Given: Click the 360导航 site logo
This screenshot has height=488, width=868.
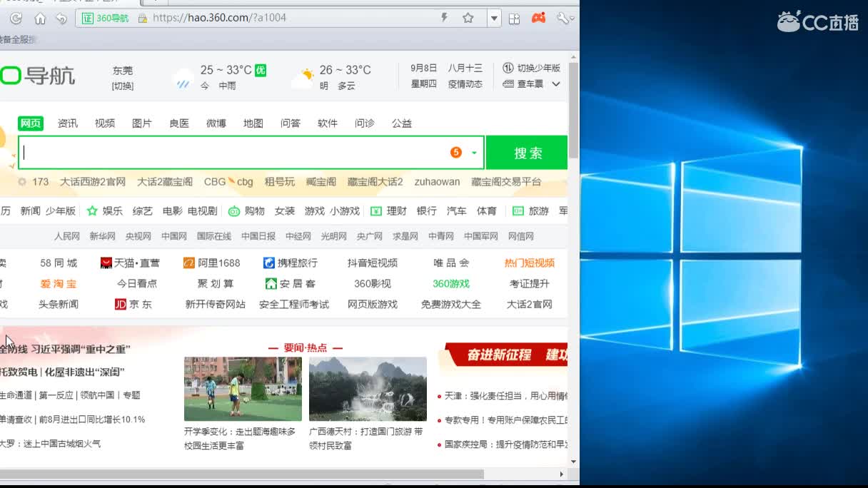Looking at the screenshot, I should 37,75.
